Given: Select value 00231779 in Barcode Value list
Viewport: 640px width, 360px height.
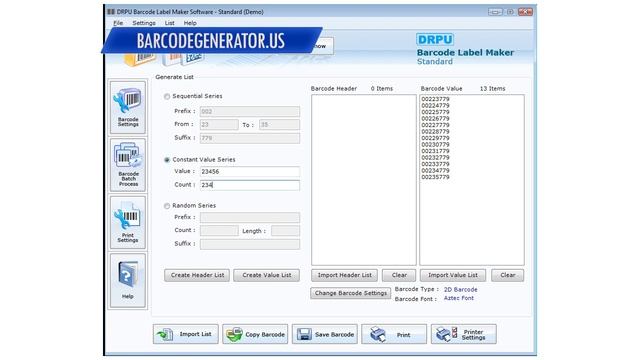Looking at the screenshot, I should click(x=435, y=151).
